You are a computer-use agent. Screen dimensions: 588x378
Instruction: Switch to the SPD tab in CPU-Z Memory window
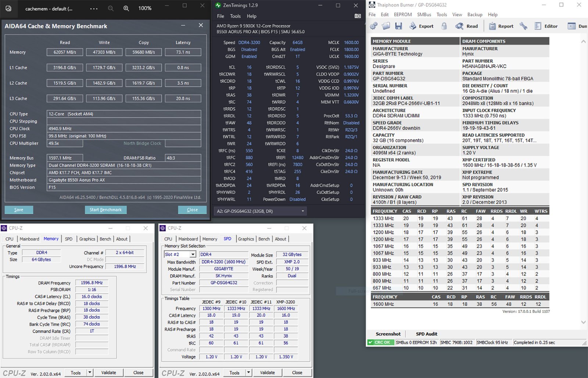tap(69, 239)
